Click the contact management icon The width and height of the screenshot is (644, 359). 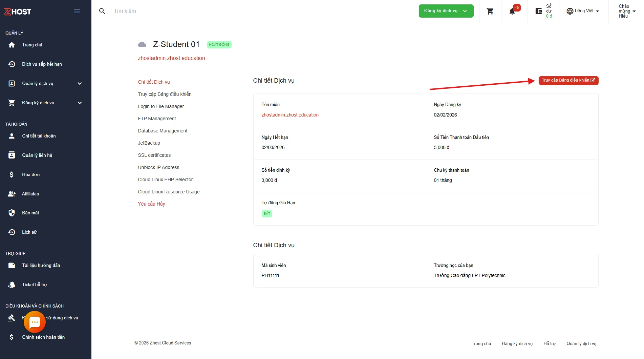coord(12,155)
